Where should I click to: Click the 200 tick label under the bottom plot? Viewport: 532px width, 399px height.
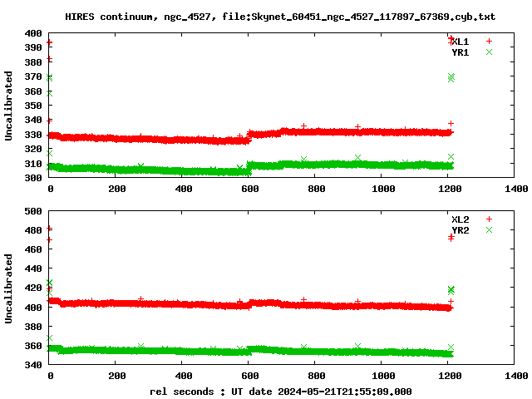[117, 376]
